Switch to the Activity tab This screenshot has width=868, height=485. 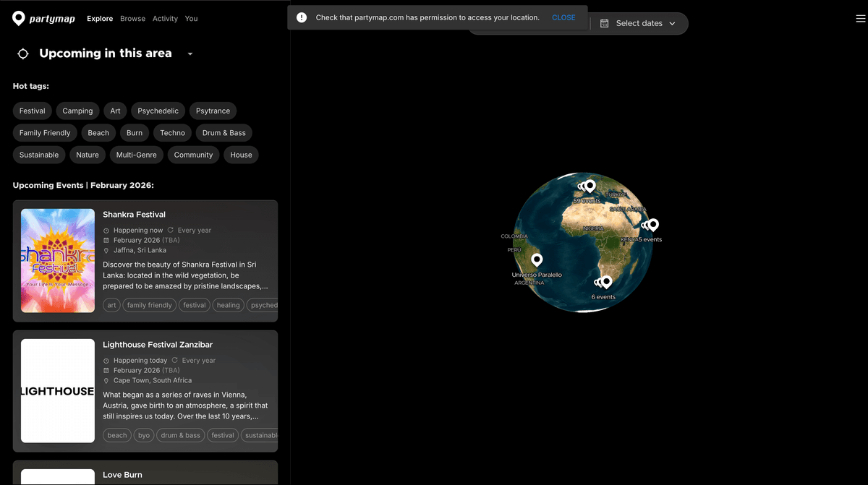165,19
